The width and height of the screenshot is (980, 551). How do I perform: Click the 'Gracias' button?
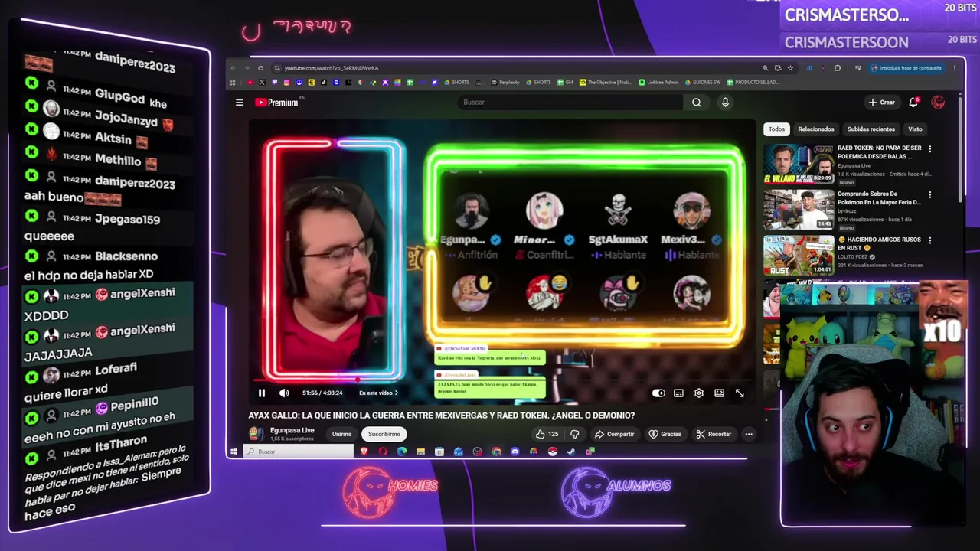[665, 434]
